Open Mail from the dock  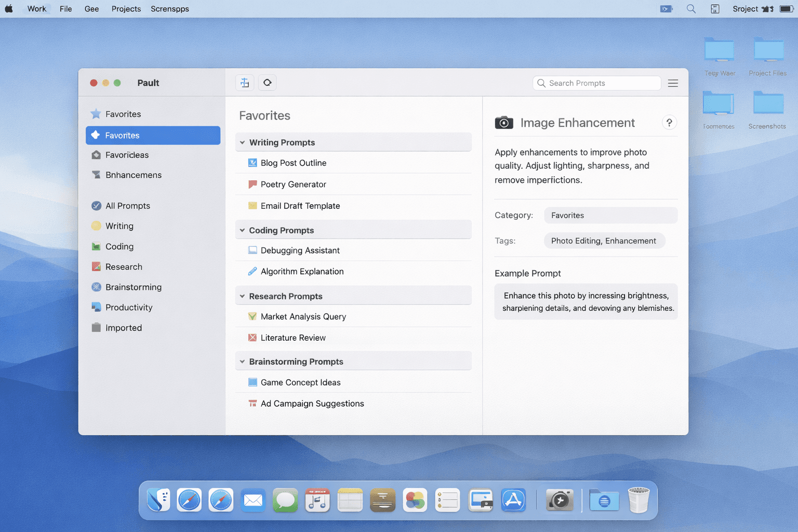click(253, 500)
